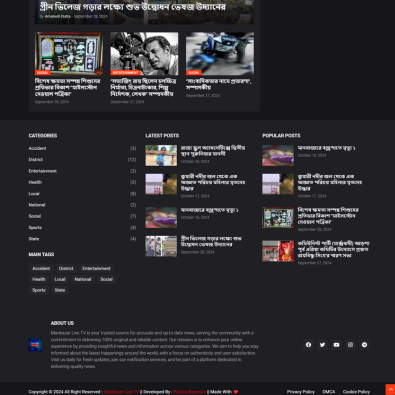Open the Satyajit Ray article thumbnail
Screen dimensions: 395x395
click(x=144, y=54)
